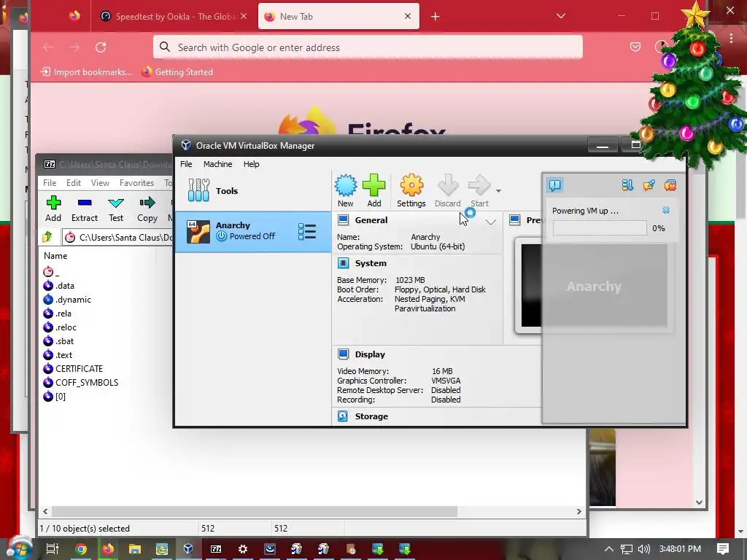Image resolution: width=747 pixels, height=560 pixels.
Task: Click the Firefox reload button
Action: 101,47
